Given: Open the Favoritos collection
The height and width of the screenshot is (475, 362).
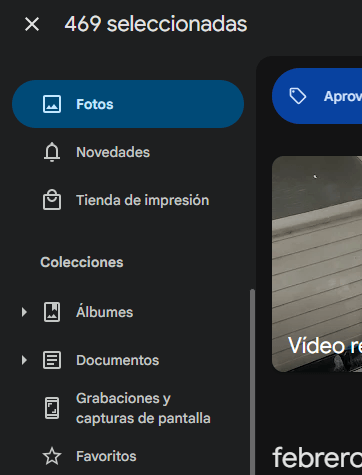Looking at the screenshot, I should point(128,456).
